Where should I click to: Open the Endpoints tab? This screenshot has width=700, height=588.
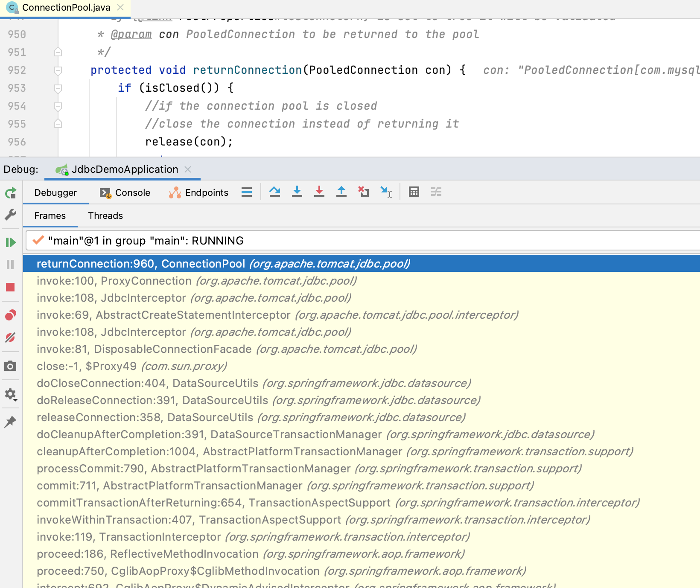click(198, 193)
